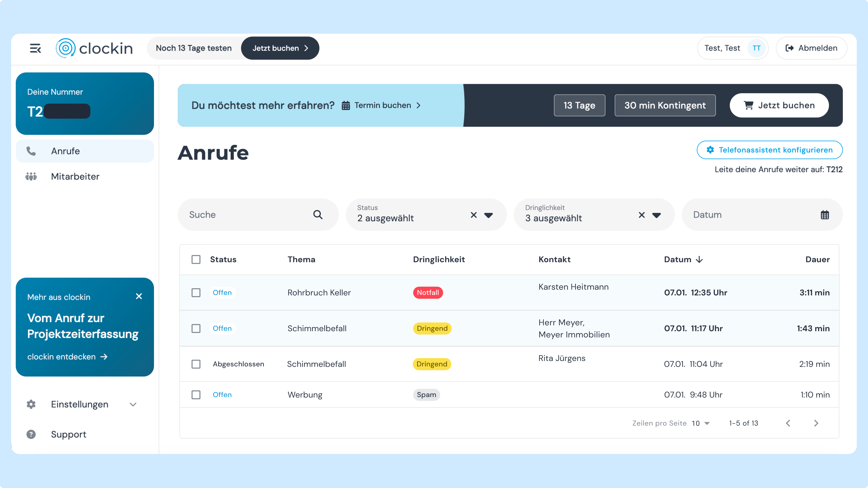Open the Test, Test user profile
This screenshot has height=488, width=868.
click(733, 48)
